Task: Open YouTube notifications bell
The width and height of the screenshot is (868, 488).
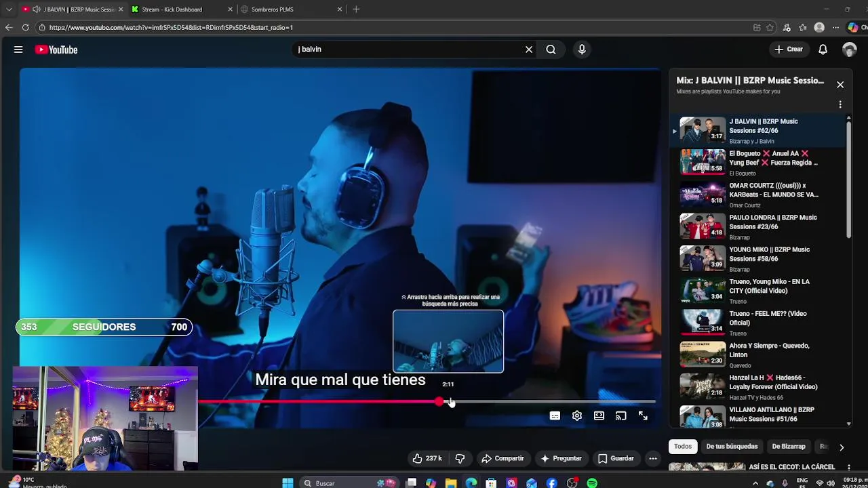Action: [823, 49]
